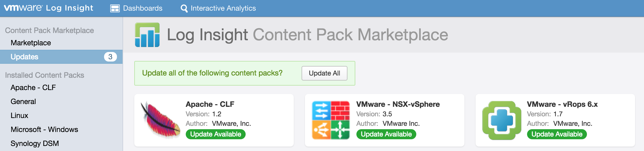Image resolution: width=644 pixels, height=151 pixels.
Task: Click the vRops green cross icon
Action: [502, 120]
